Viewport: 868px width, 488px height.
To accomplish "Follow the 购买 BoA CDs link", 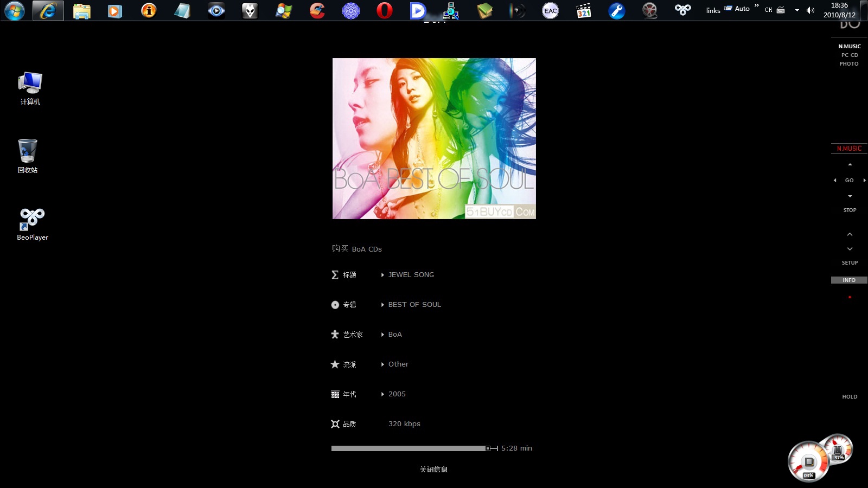I will tap(357, 249).
